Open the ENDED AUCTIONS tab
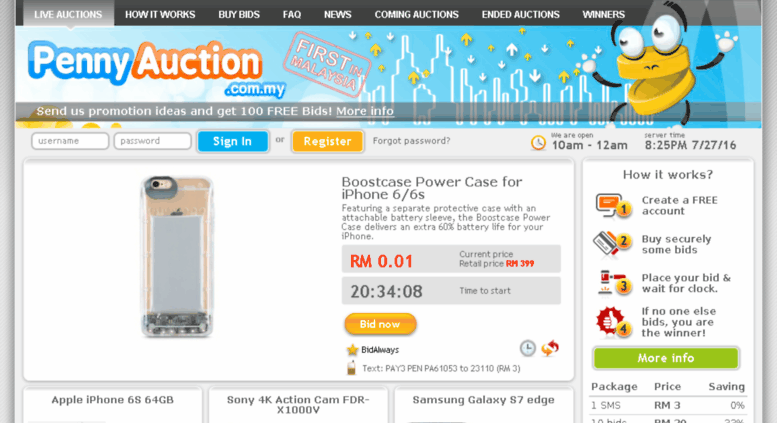Screen dimensions: 777x423 (520, 14)
